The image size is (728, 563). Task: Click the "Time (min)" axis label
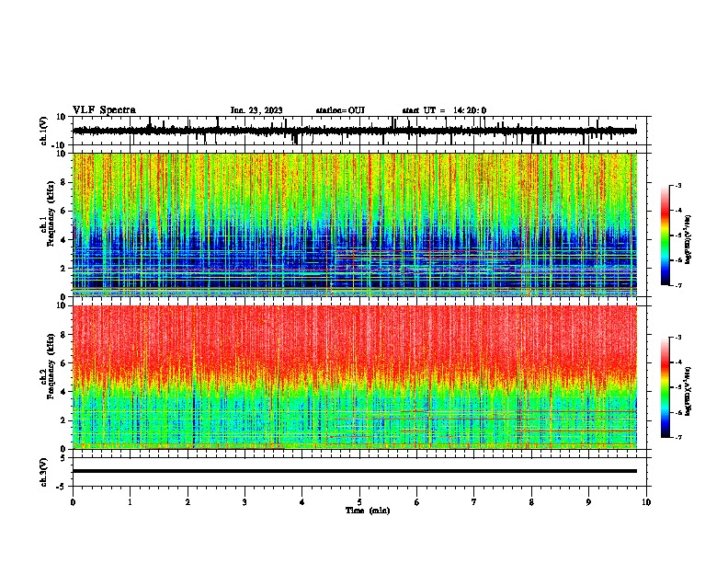tap(368, 511)
